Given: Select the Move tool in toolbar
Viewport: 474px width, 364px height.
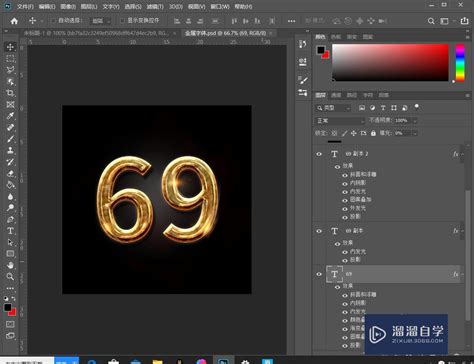Looking at the screenshot, I should pos(10,47).
